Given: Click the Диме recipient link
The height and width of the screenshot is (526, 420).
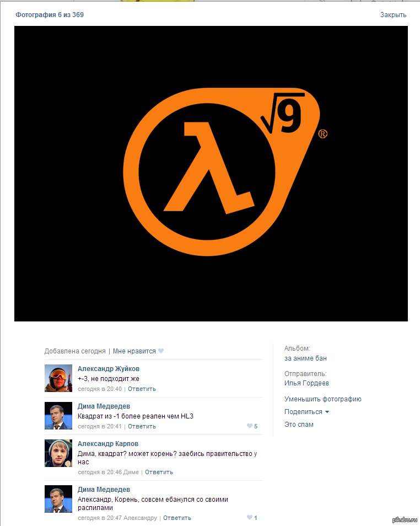Looking at the screenshot, I should tap(131, 472).
